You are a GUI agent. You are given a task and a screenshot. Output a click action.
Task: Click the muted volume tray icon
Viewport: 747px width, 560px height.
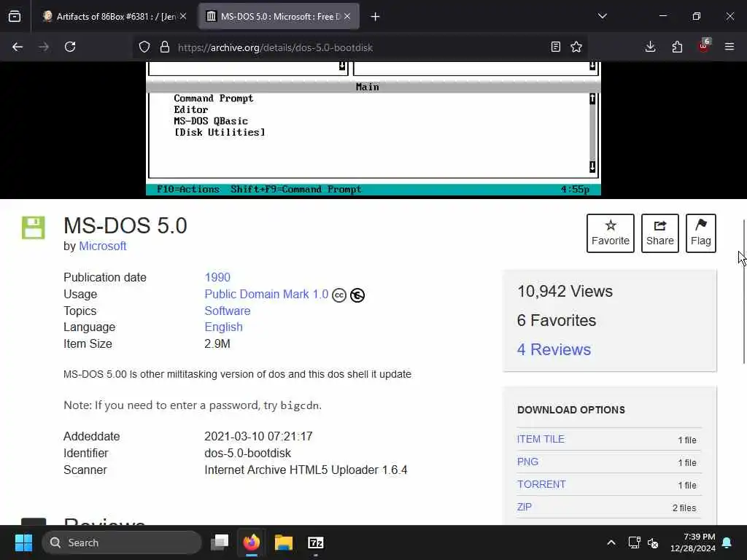point(653,542)
